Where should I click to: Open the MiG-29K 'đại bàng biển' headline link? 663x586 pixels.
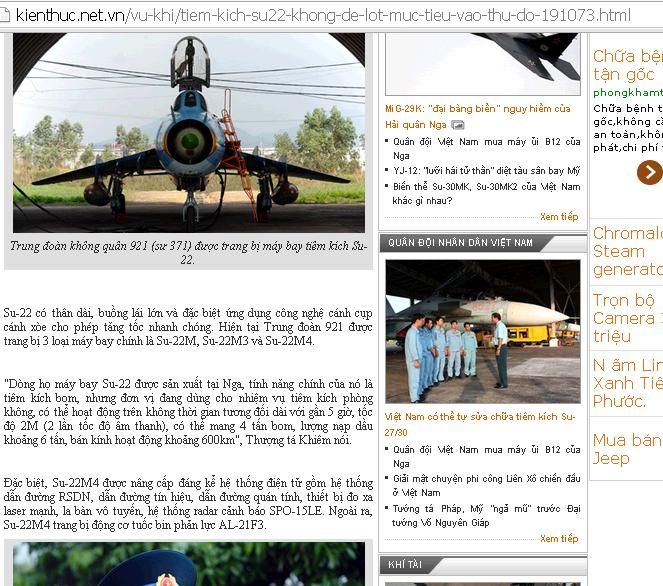point(478,117)
